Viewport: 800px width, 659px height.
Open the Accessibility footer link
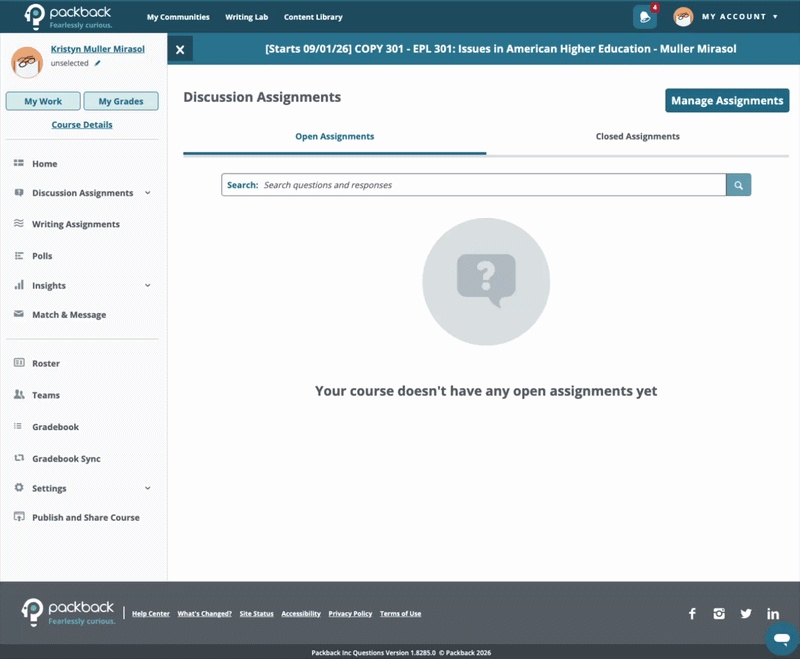[x=301, y=614]
